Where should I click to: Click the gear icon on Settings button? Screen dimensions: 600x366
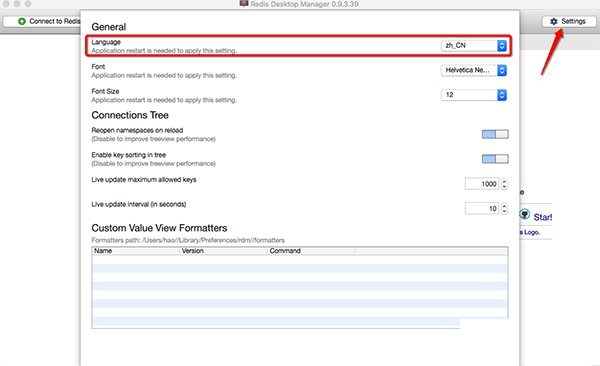(554, 21)
